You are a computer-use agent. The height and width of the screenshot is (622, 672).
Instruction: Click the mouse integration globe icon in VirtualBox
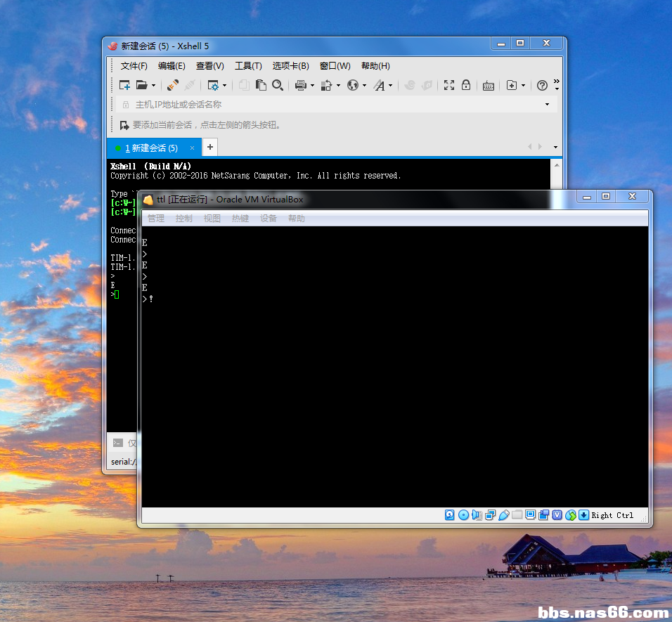(x=571, y=515)
